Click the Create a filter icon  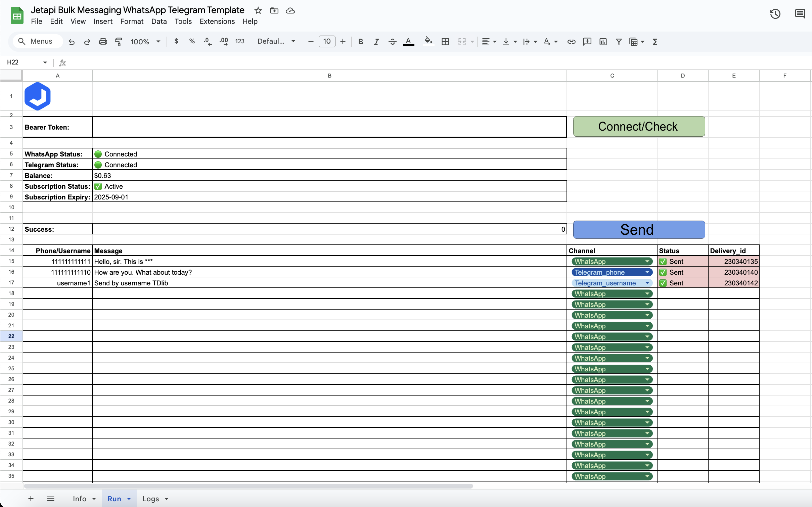coord(619,42)
